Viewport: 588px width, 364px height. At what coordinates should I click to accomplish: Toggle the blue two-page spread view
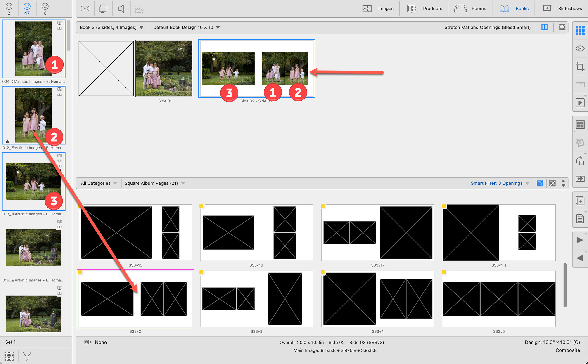[544, 27]
